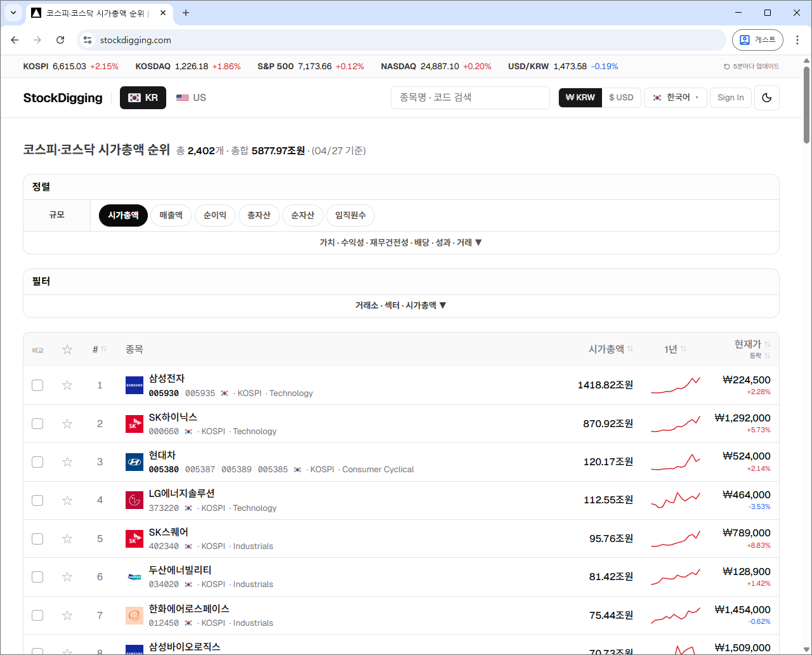812x655 pixels.
Task: Click the Hyundai logo beside 현대차
Action: tap(134, 462)
